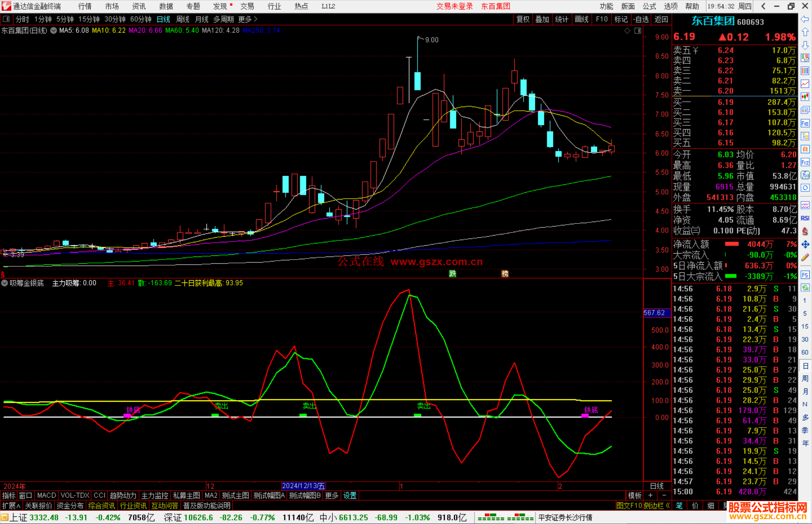
Task: Open the 复权 dropdown
Action: coord(523,19)
